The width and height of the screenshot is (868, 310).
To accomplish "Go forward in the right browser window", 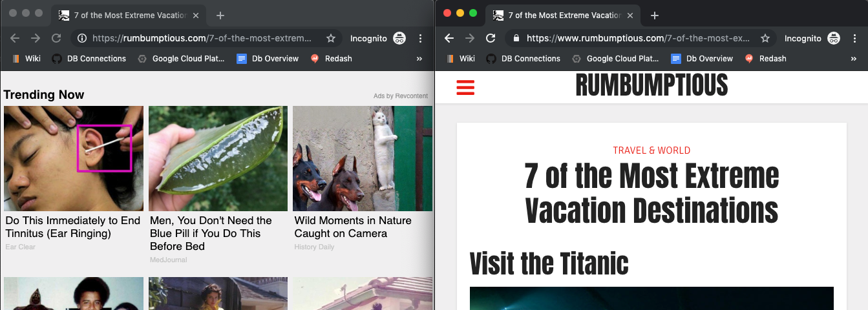I will (470, 38).
